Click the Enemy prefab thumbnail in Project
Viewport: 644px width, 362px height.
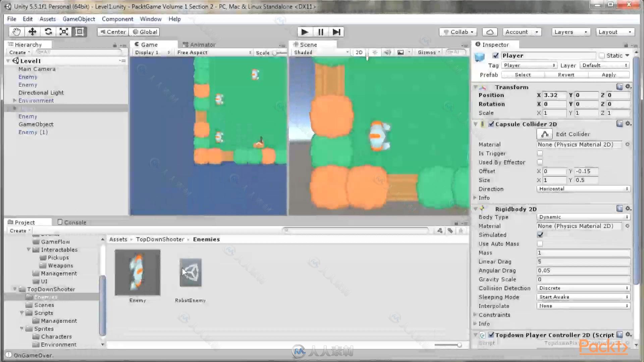pos(137,272)
